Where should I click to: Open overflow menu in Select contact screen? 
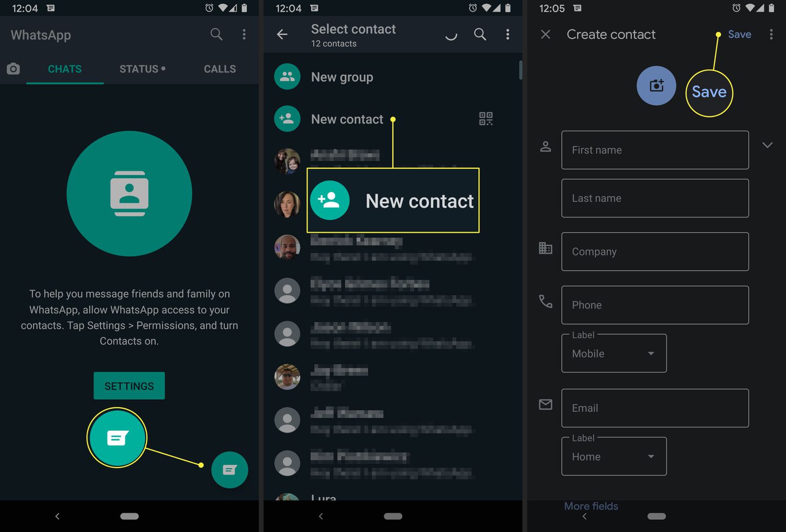point(508,35)
